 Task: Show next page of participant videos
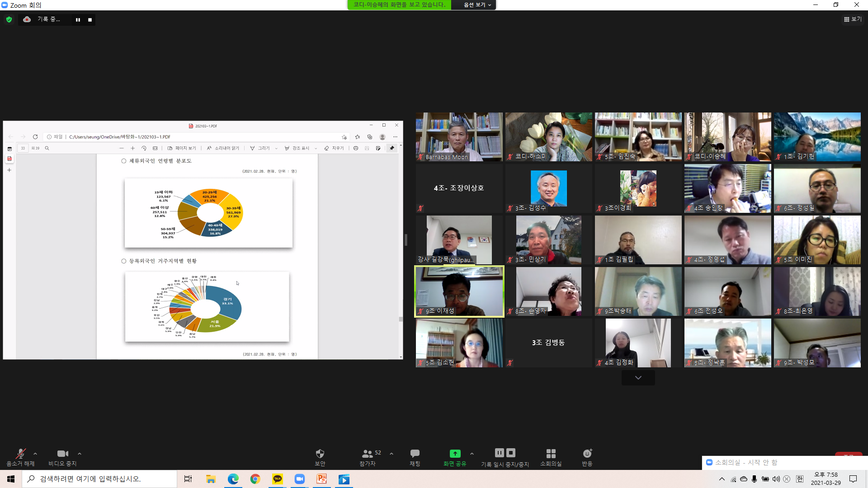(638, 378)
